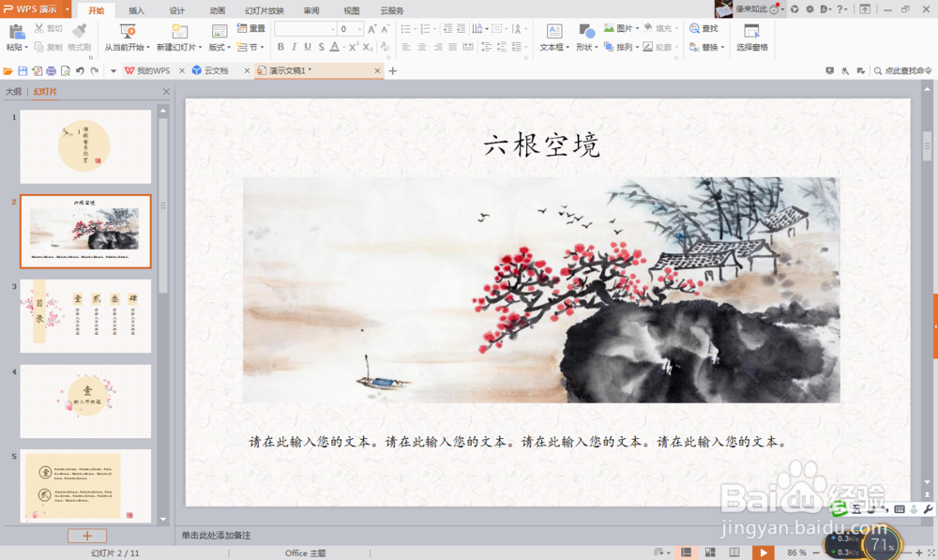Viewport: 938px width, 560px height.
Task: Click the add slide plus button below thumbnails
Action: (x=86, y=536)
